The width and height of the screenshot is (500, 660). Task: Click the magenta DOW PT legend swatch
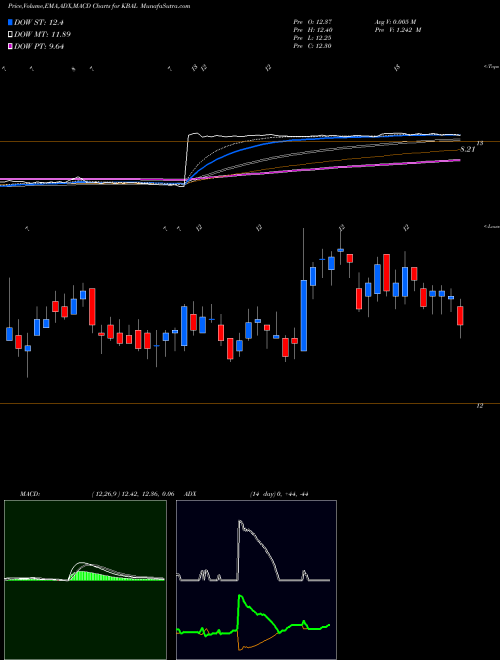[x=11, y=46]
